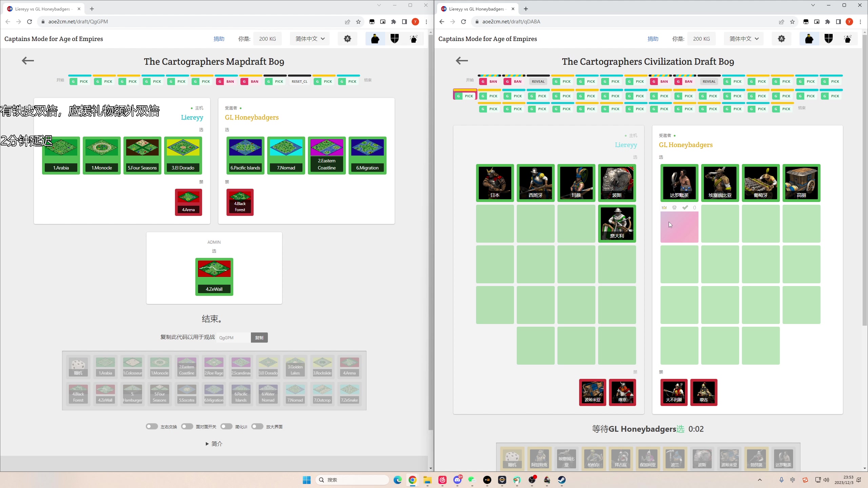Click the jester figure icon in the right window header

coord(848,39)
